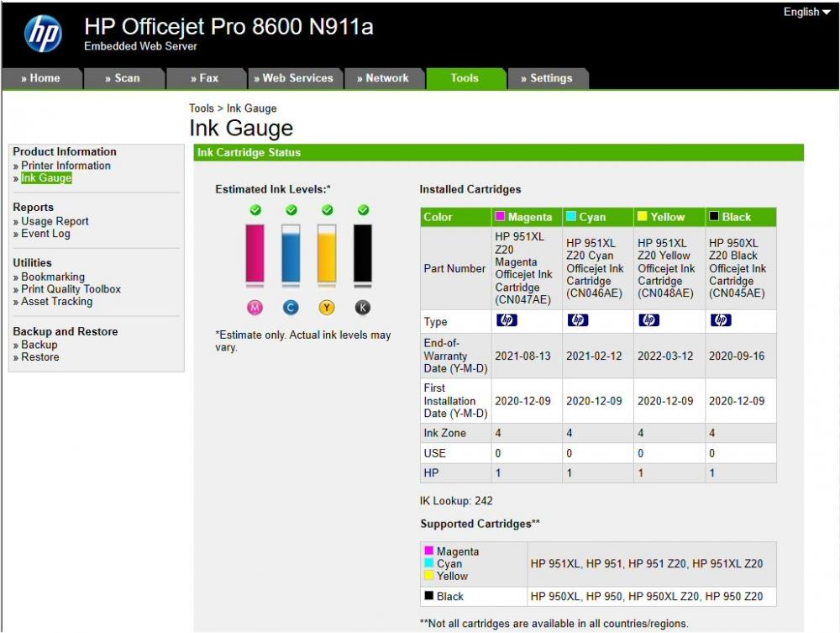Screen dimensions: 840x633
Task: Open the English language dropdown
Action: tap(806, 12)
